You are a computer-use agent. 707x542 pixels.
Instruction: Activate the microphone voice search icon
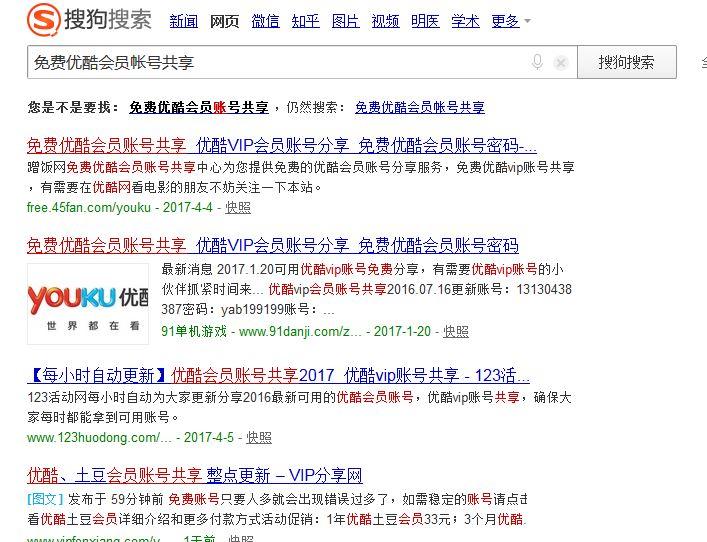[x=537, y=62]
